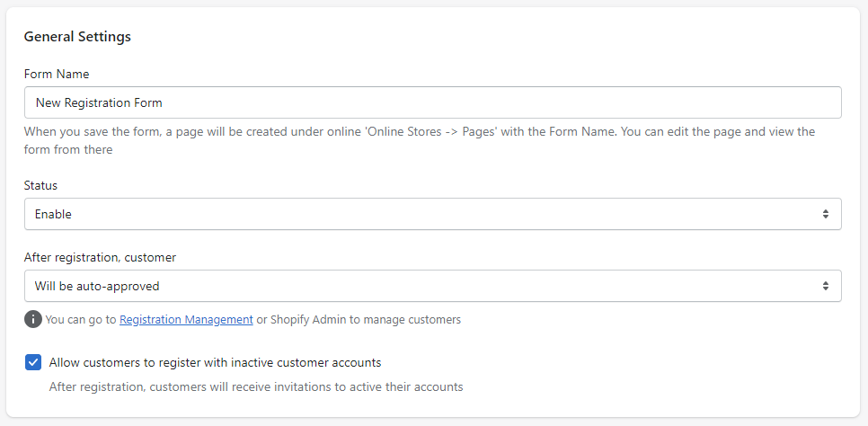868x426 pixels.
Task: Click the Status dropdown arrow icon
Action: pyautogui.click(x=825, y=214)
